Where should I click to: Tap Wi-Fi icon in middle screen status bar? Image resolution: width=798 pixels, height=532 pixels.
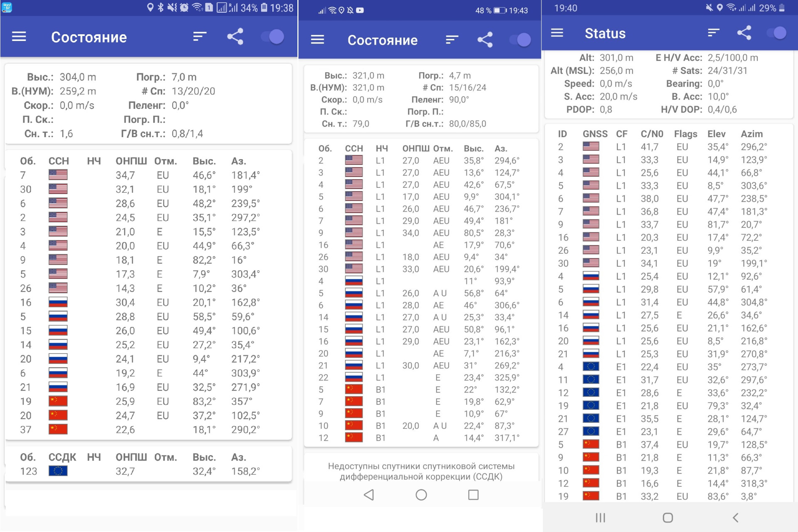pos(332,10)
